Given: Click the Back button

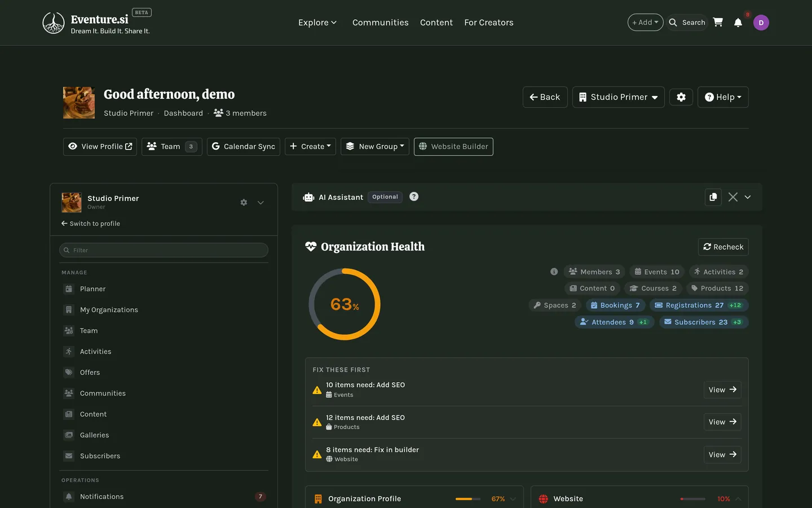Looking at the screenshot, I should [545, 97].
